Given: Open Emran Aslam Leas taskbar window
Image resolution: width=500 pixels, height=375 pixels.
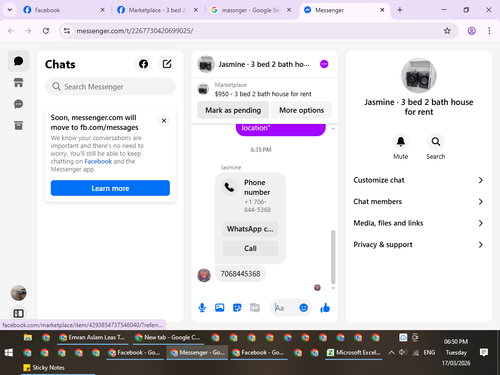Looking at the screenshot, I should tap(92, 337).
